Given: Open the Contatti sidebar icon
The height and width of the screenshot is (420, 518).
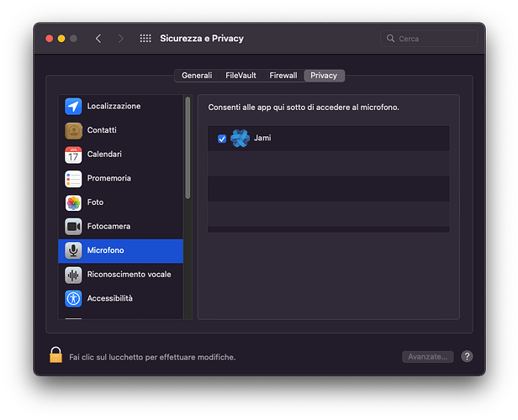Looking at the screenshot, I should 73,131.
